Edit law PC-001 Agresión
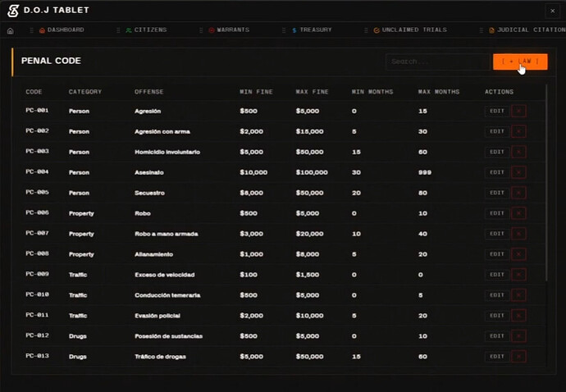The image size is (566, 392). (x=497, y=112)
